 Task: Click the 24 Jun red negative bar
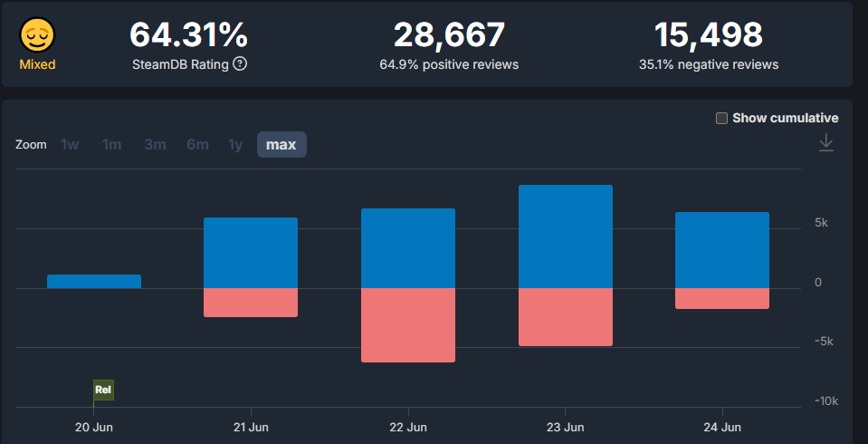pos(722,298)
